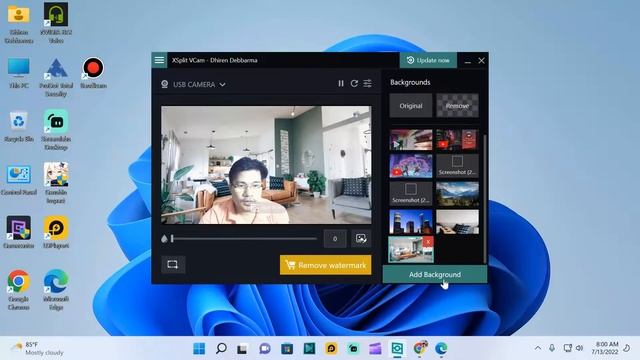Open Streamlabs Desktop shortcut on desktop
Viewport: 640px width, 360px height.
tap(56, 130)
